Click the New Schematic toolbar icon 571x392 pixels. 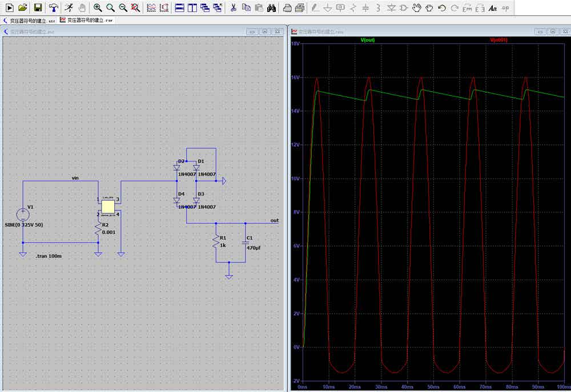[x=10, y=7]
